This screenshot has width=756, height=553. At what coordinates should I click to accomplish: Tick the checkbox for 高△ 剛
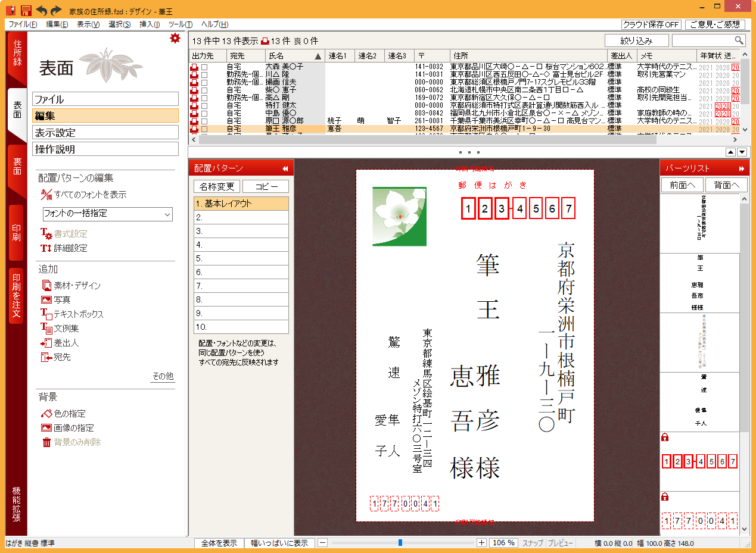click(204, 98)
